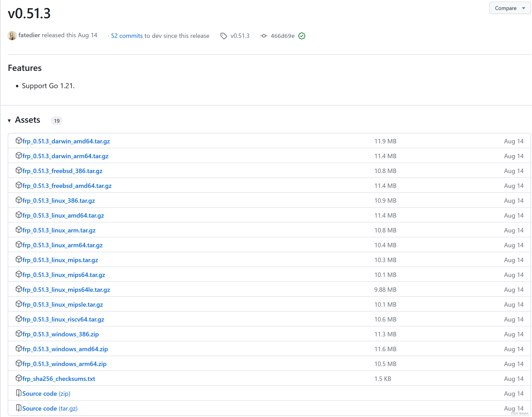This screenshot has height=417, width=532.
Task: Click fatedier's avatar image
Action: tap(12, 36)
